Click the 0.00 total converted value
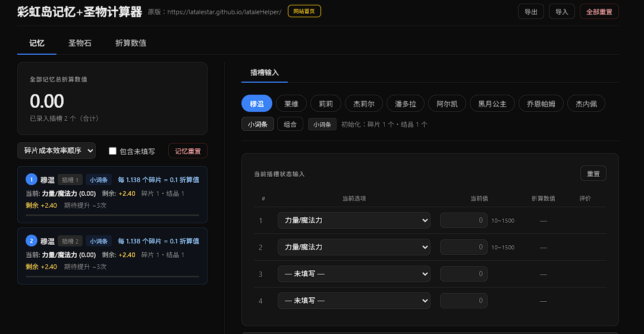Screen dimensions: 644x334 pos(47,101)
